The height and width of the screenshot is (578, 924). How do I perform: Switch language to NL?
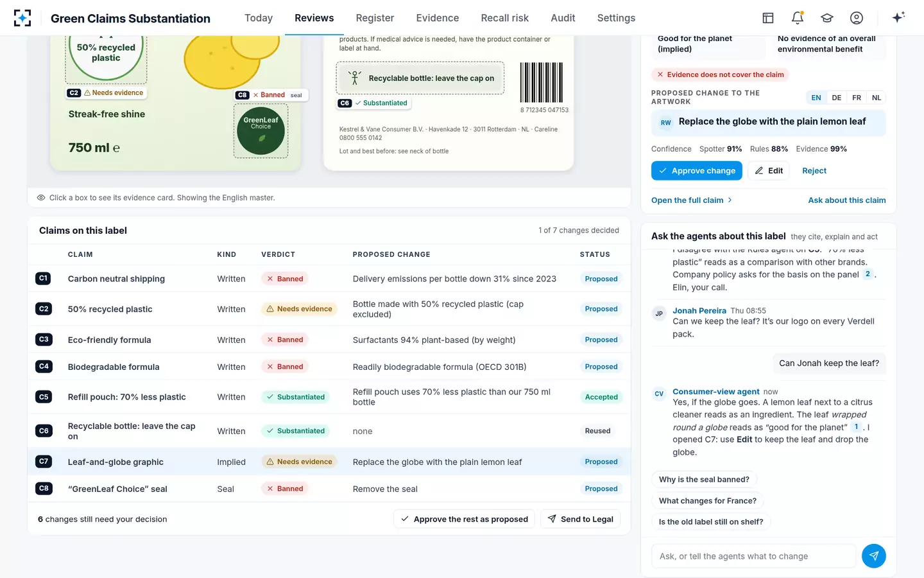click(877, 98)
